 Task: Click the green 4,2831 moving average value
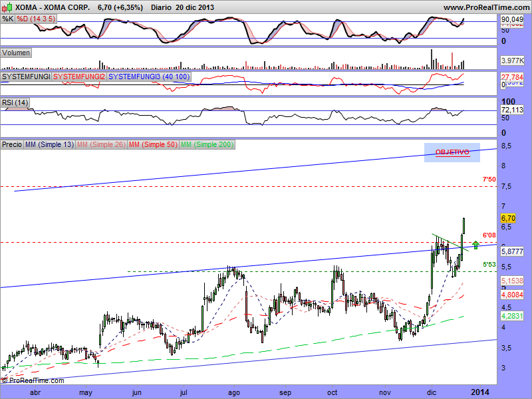512,316
